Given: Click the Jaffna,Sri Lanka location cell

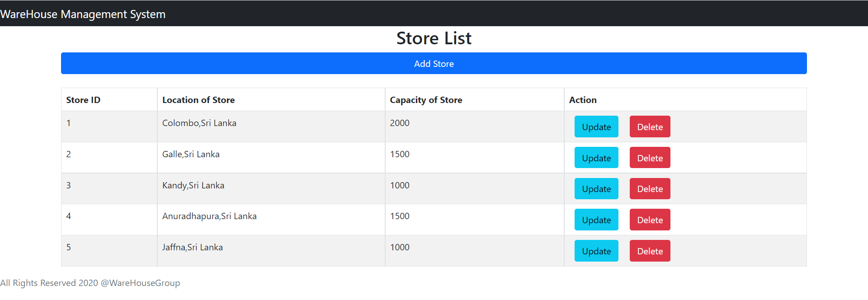Looking at the screenshot, I should coord(271,251).
